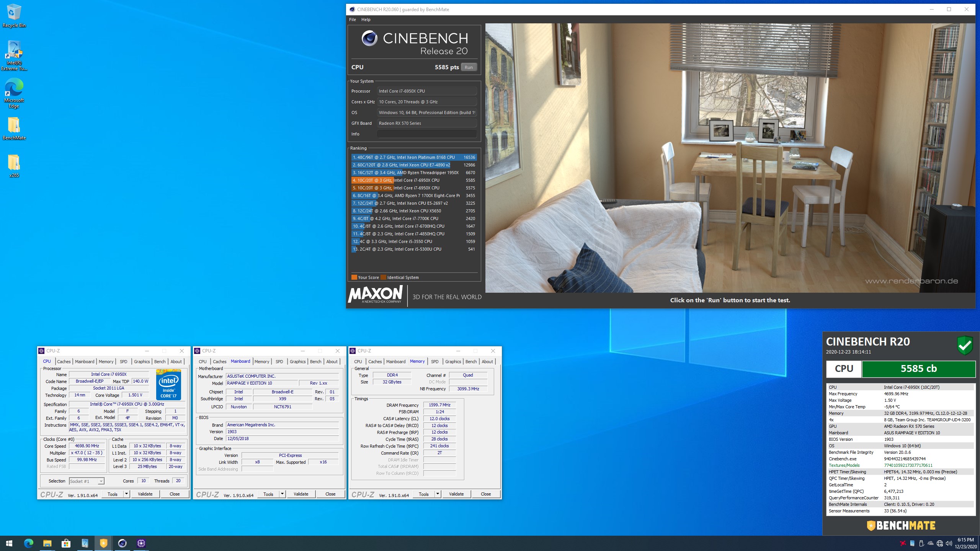Expand the Tools arrow in the CPU-Z CPU window
Screen dimensions: 980x551
tap(126, 494)
